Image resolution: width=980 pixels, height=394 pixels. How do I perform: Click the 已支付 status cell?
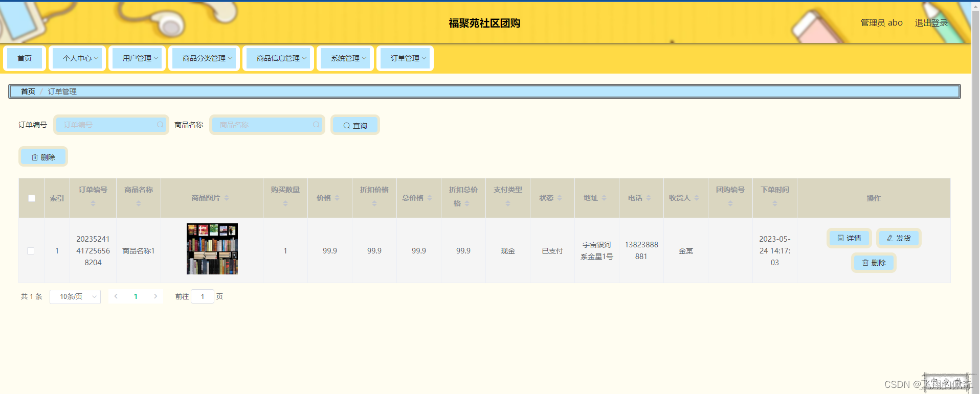pyautogui.click(x=552, y=251)
